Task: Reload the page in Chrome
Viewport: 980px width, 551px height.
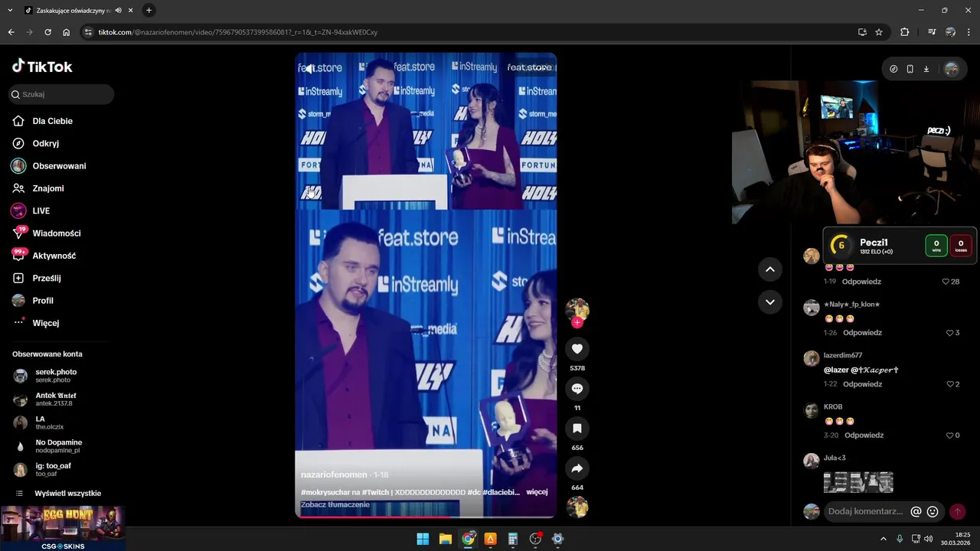Action: 47,32
